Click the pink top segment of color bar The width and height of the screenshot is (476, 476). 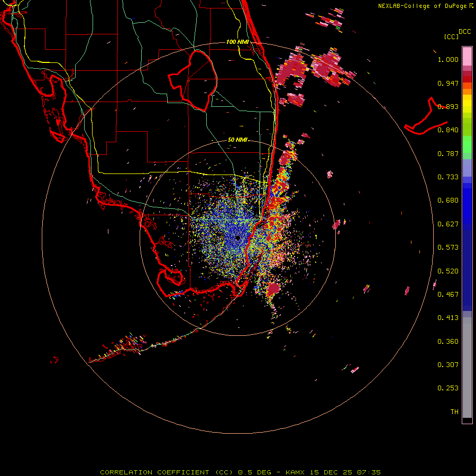tap(467, 57)
